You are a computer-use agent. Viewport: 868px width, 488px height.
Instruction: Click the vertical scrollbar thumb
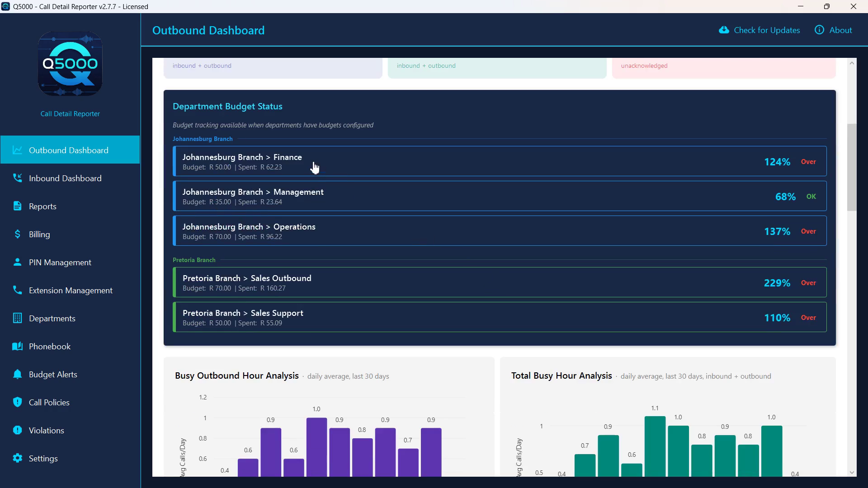tap(852, 167)
